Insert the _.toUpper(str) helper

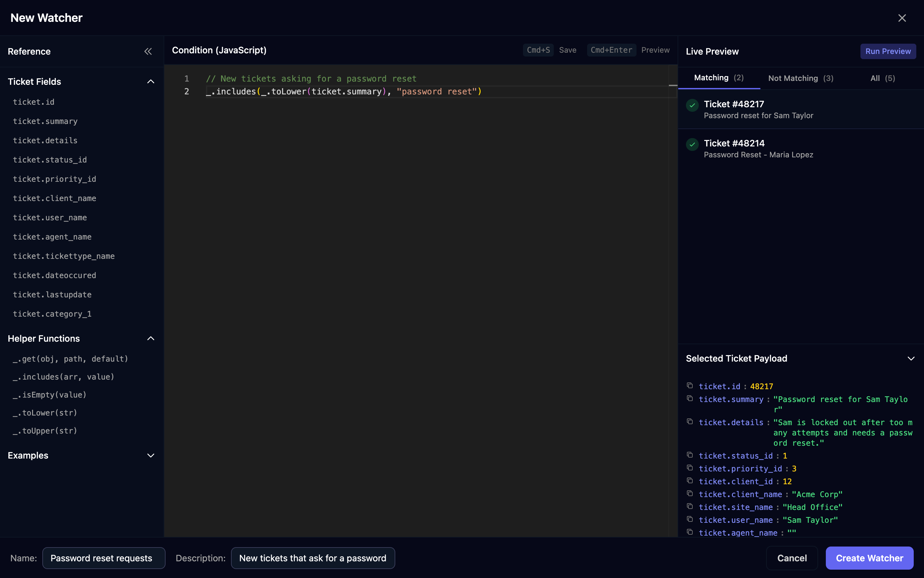pos(45,431)
